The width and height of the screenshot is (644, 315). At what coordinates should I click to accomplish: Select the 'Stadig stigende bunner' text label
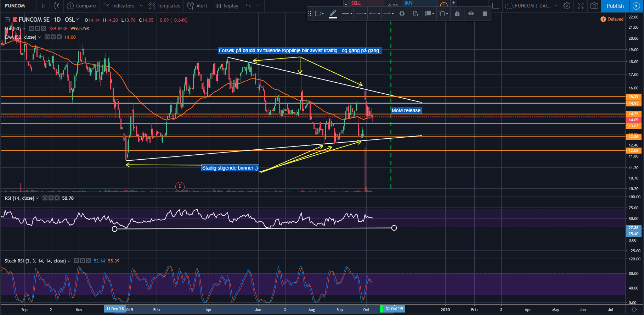pos(230,168)
